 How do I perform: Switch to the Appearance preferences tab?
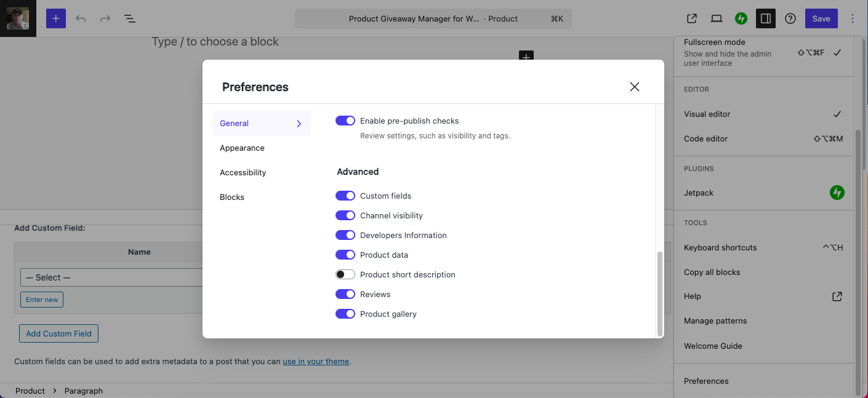(x=242, y=148)
